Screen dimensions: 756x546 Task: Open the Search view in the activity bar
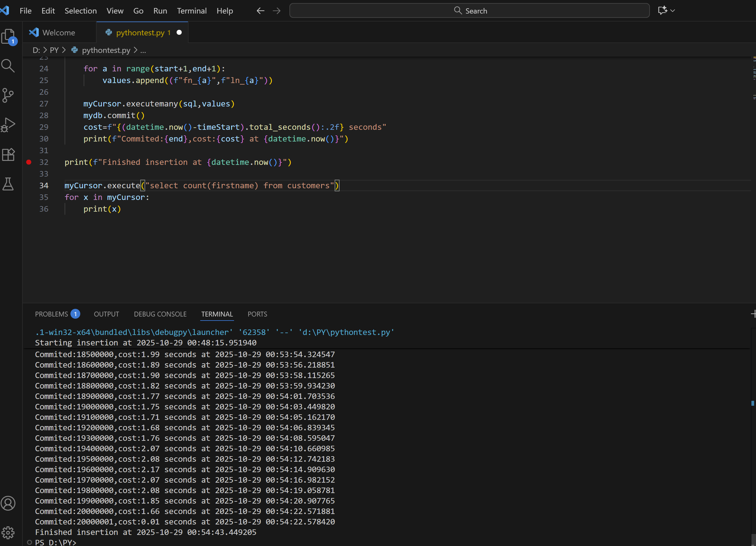(8, 66)
